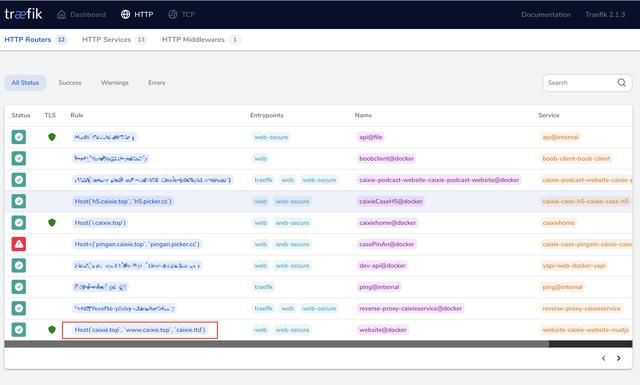Click the Traefik 2.1.3 version link

(605, 14)
